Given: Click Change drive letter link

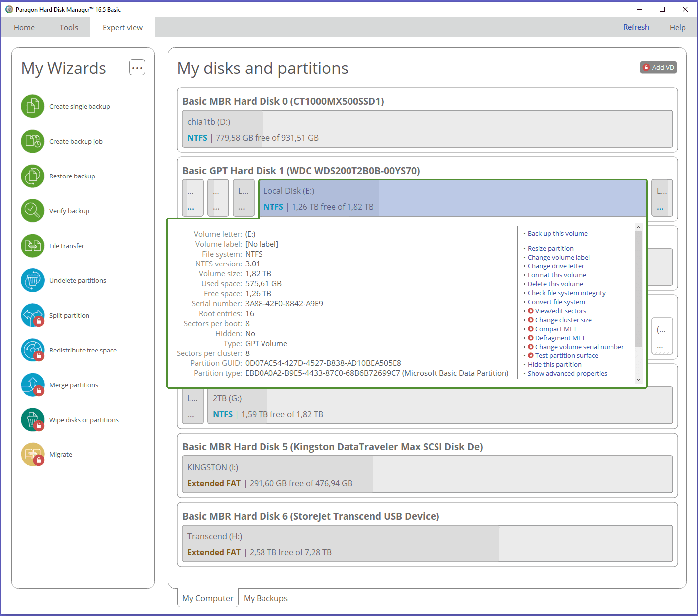Looking at the screenshot, I should 556,266.
